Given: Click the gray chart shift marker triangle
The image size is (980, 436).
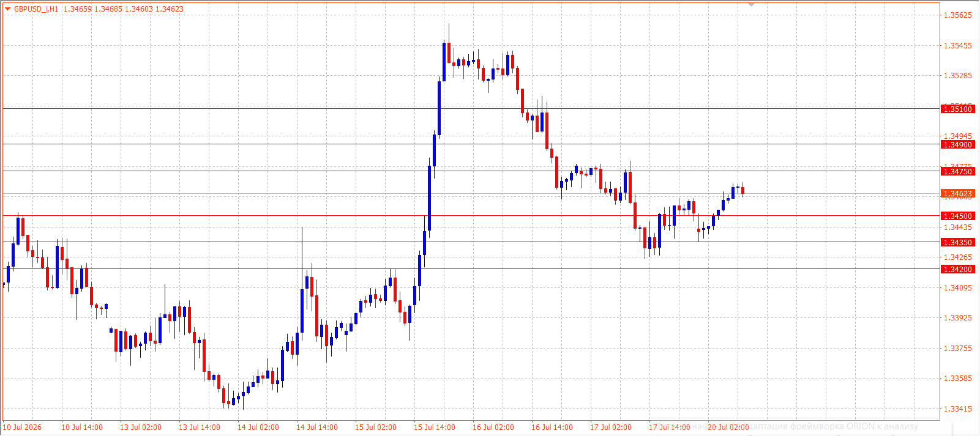Looking at the screenshot, I should pos(752,5).
